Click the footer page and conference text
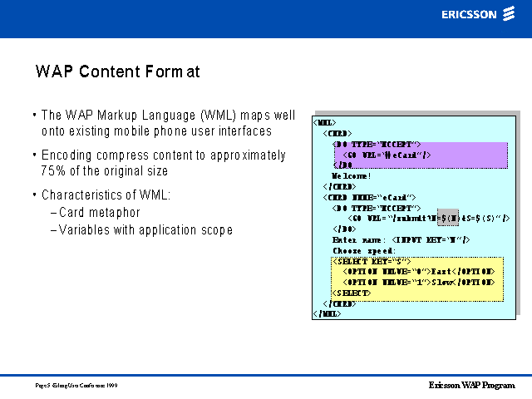The image size is (532, 399). point(76,385)
